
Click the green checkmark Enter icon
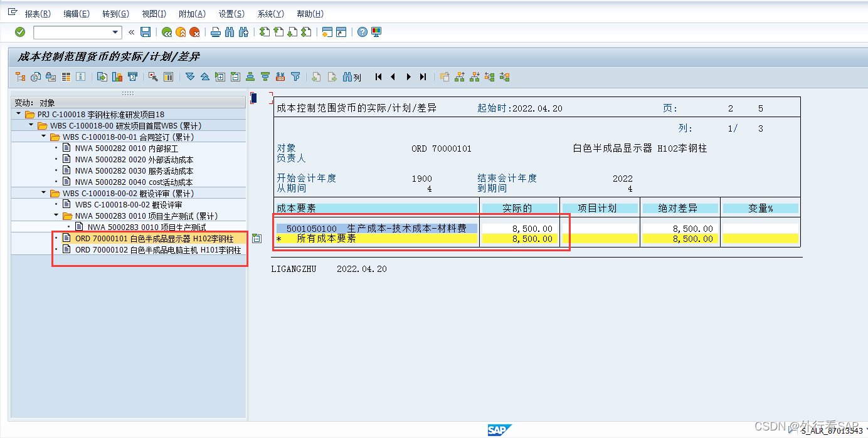click(20, 32)
